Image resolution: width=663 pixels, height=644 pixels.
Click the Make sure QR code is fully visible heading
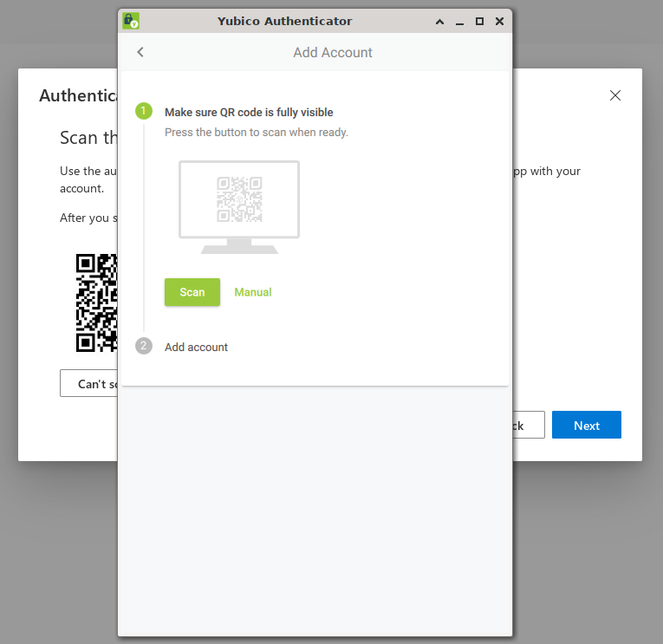coord(249,113)
